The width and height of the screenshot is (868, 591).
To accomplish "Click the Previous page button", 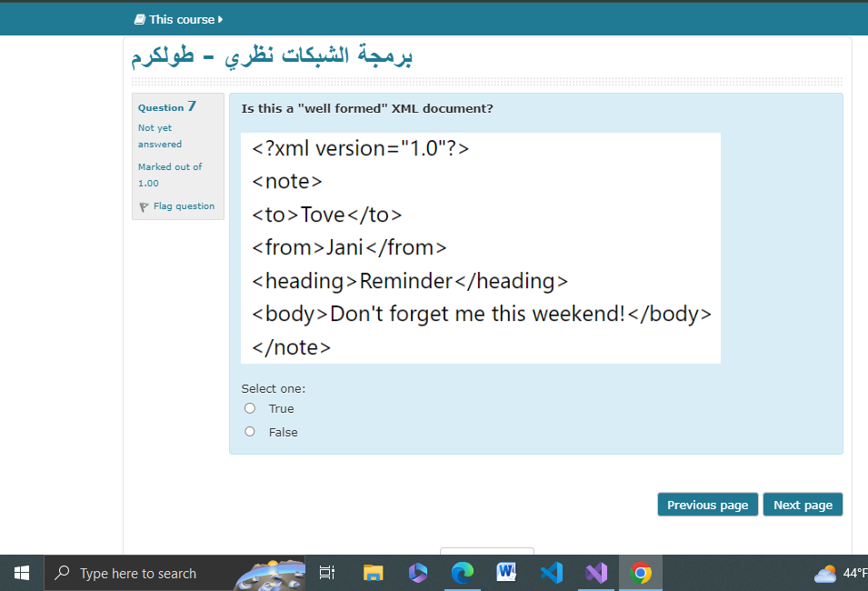I will coord(707,505).
